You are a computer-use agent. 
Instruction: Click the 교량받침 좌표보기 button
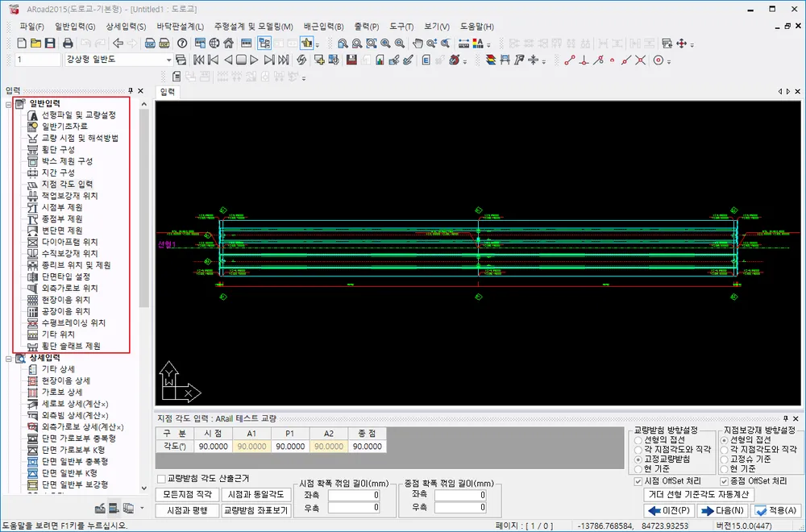tap(256, 510)
